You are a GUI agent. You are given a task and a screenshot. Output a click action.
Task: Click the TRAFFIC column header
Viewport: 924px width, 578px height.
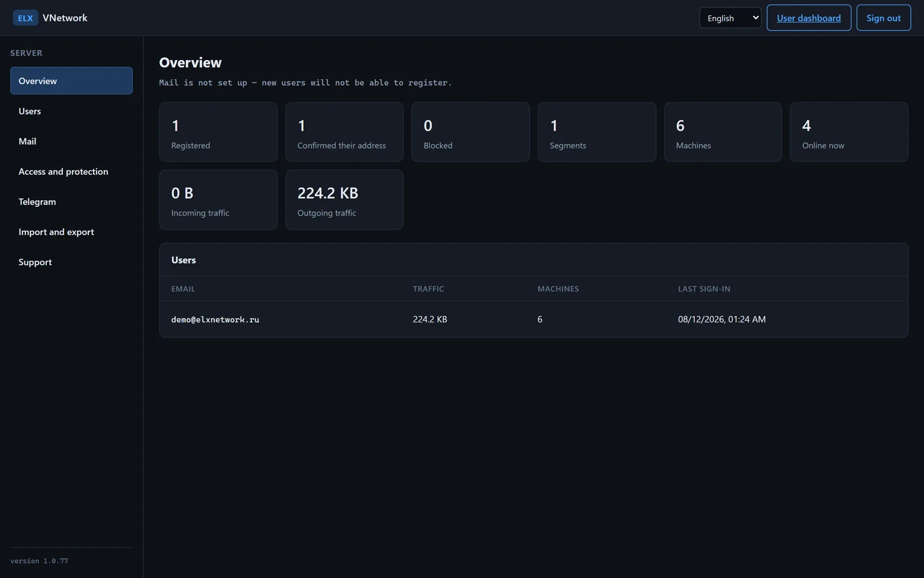(429, 289)
